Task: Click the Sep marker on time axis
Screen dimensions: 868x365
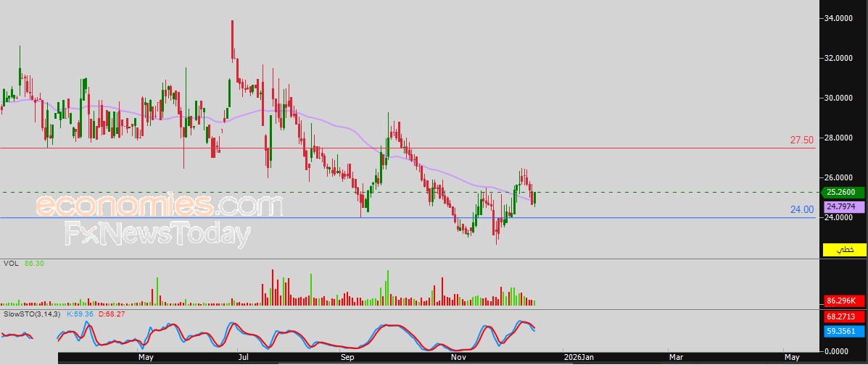Action: [347, 358]
